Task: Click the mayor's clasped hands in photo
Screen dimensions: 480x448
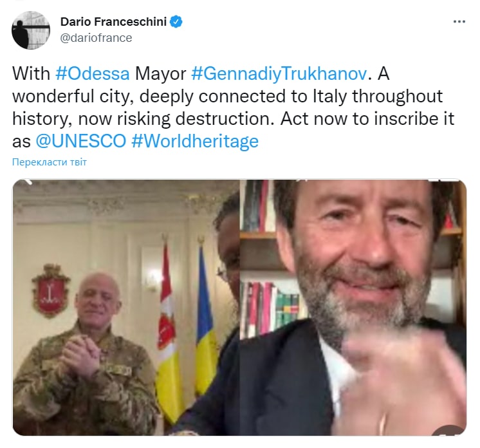Action: (80, 355)
